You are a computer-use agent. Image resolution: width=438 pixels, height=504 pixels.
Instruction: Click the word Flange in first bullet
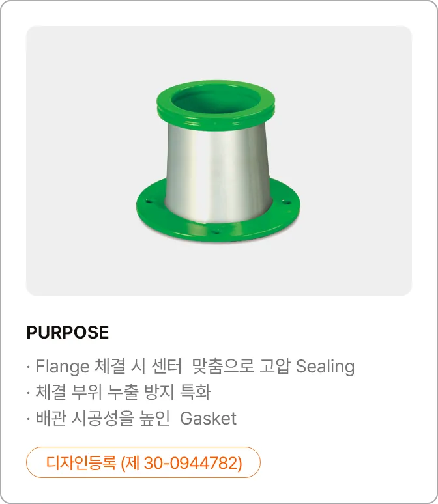pos(63,367)
